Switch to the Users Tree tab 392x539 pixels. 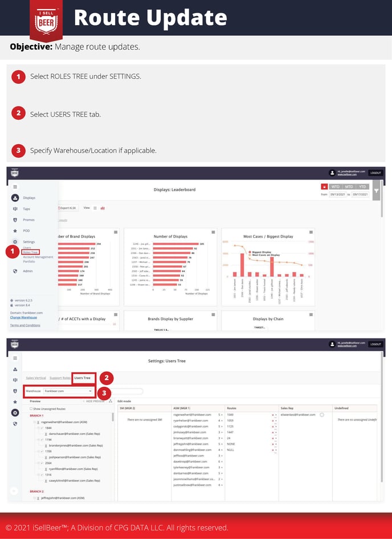tap(83, 378)
